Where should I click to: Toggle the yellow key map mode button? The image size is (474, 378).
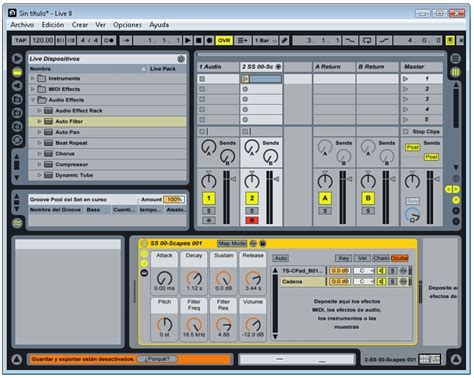coord(450,40)
